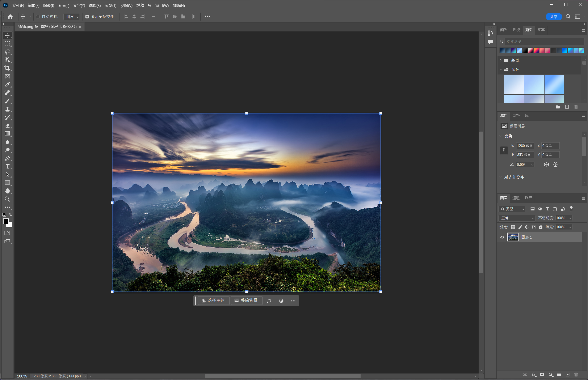The height and width of the screenshot is (380, 588).
Task: Click the 搜索渐变 search field
Action: (x=544, y=42)
